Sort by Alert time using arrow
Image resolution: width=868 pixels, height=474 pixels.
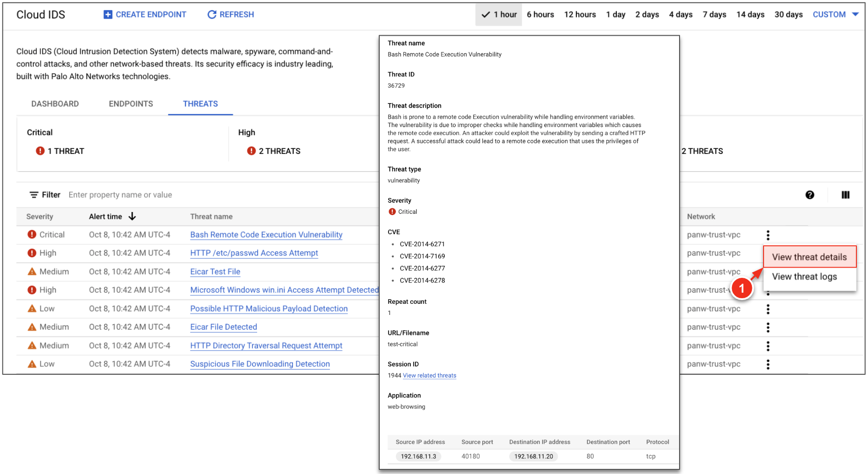point(132,217)
